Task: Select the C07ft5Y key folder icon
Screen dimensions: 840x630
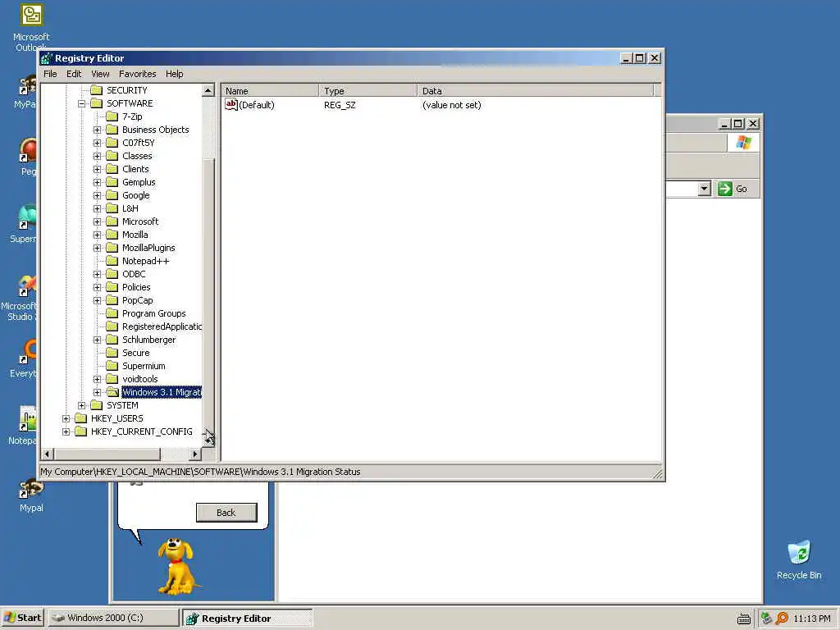Action: tap(112, 143)
